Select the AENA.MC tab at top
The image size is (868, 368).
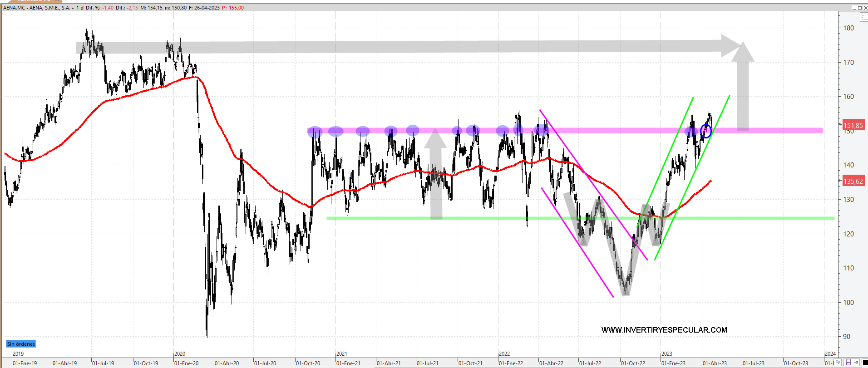point(32,1)
